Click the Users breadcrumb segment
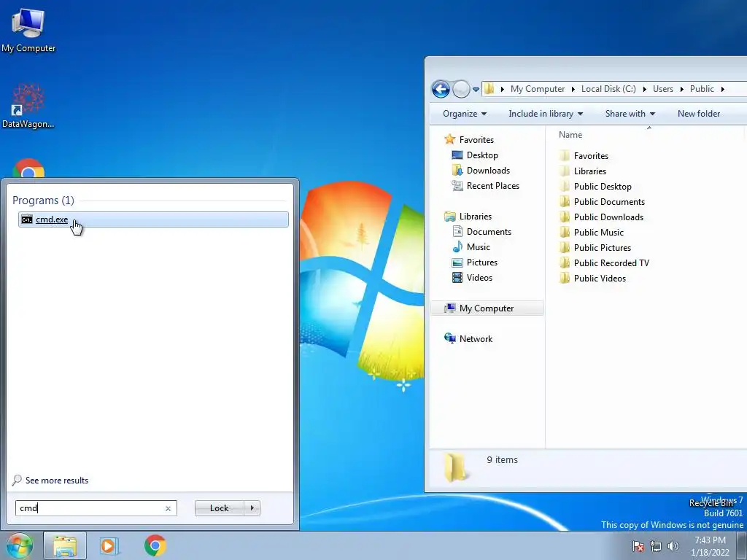 662,89
